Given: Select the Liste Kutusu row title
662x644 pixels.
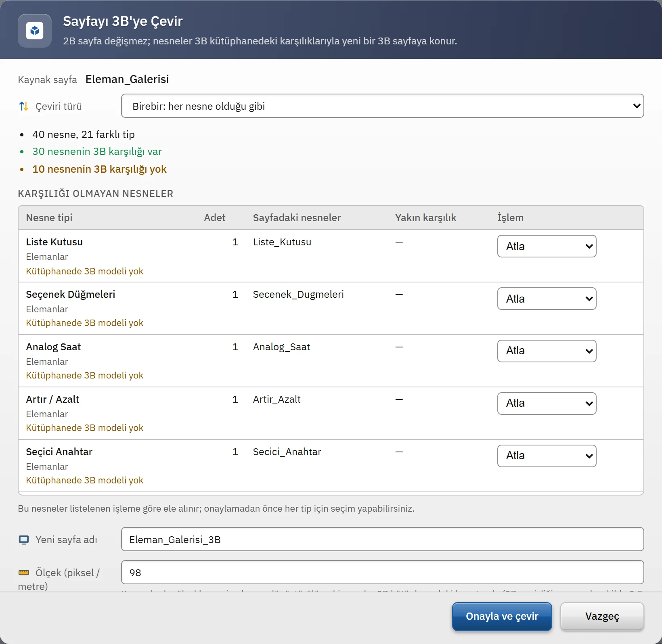Looking at the screenshot, I should coord(54,242).
